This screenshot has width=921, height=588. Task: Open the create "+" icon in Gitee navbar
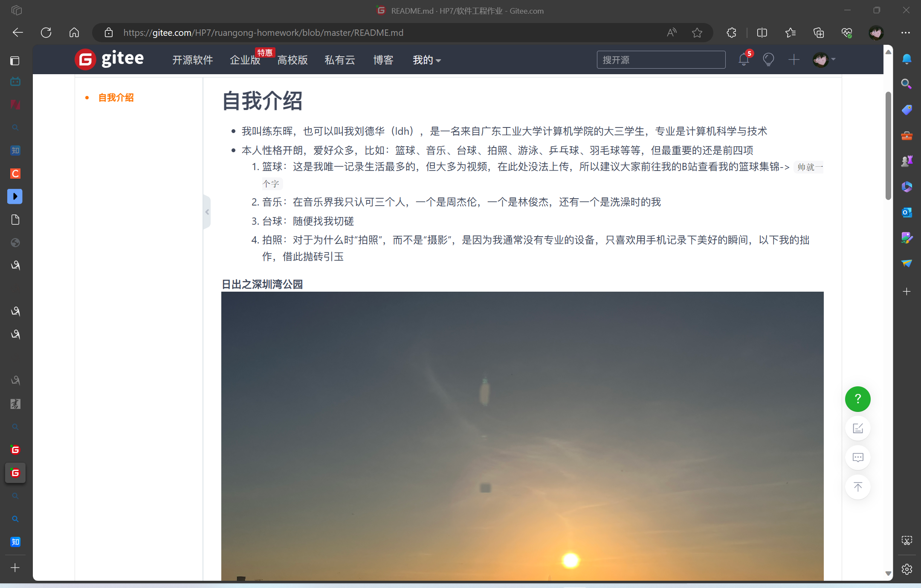[x=794, y=60]
